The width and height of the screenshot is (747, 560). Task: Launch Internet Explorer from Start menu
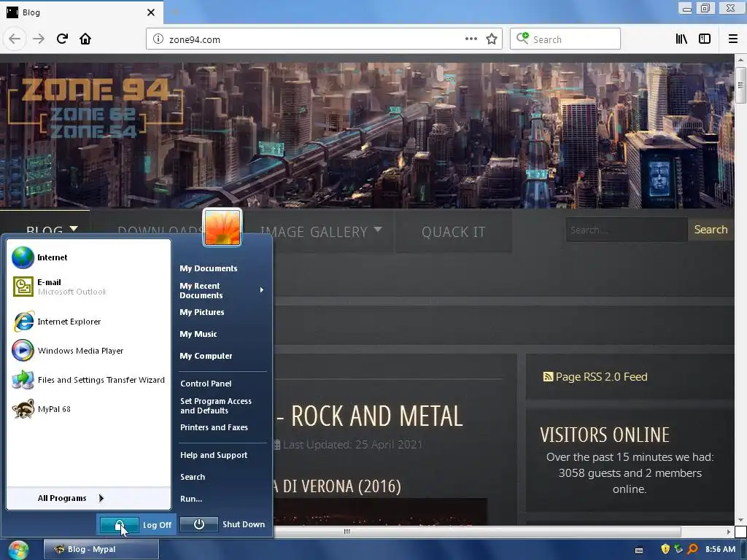click(x=88, y=322)
